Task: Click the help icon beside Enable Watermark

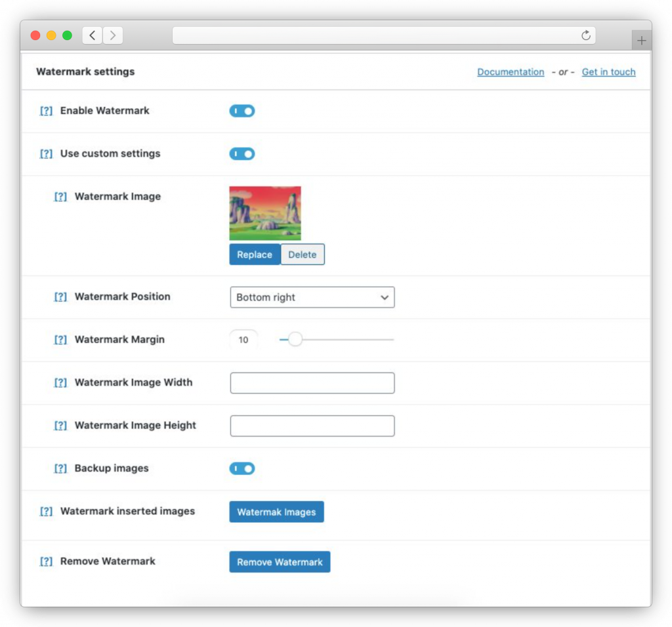Action: pos(46,111)
